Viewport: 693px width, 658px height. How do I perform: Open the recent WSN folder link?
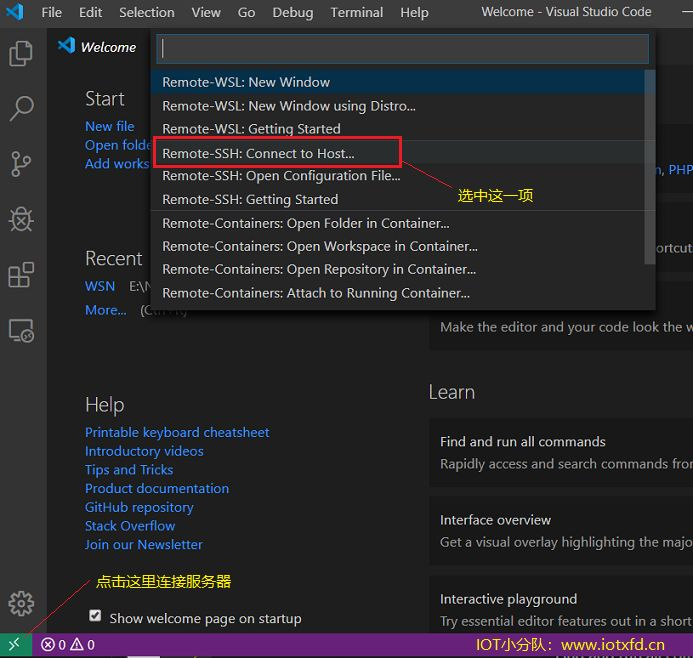pyautogui.click(x=100, y=286)
